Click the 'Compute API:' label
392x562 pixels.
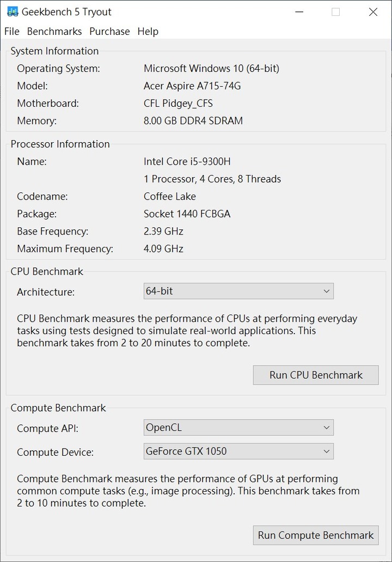[47, 428]
